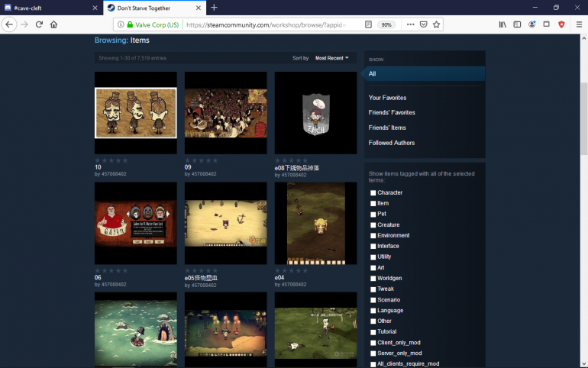588x368 pixels.
Task: Open the item 06 thumbnail
Action: 136,224
